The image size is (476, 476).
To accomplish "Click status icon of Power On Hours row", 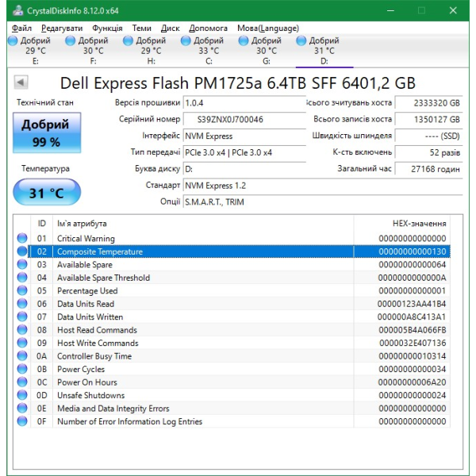I will pyautogui.click(x=22, y=382).
